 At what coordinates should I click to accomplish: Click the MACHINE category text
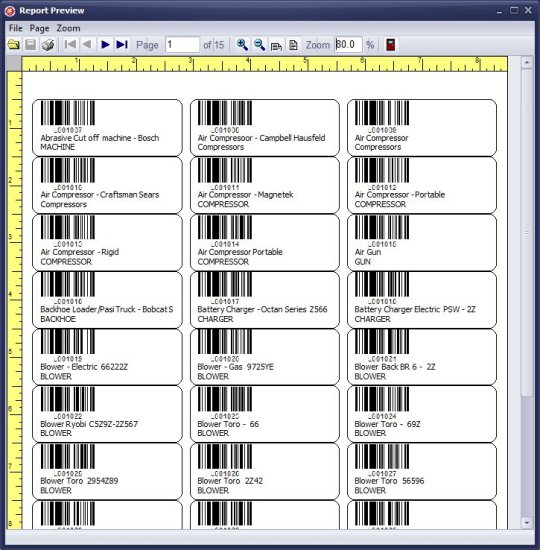coord(58,147)
